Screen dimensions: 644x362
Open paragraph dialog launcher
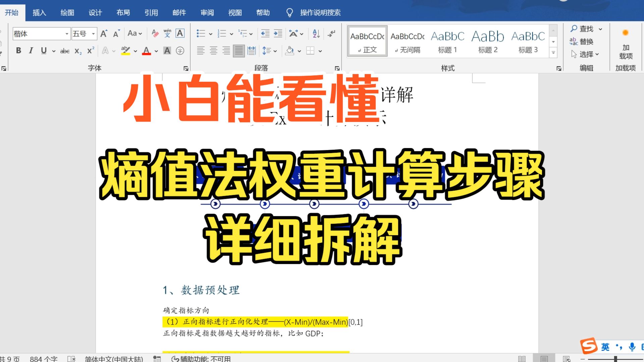click(x=337, y=68)
